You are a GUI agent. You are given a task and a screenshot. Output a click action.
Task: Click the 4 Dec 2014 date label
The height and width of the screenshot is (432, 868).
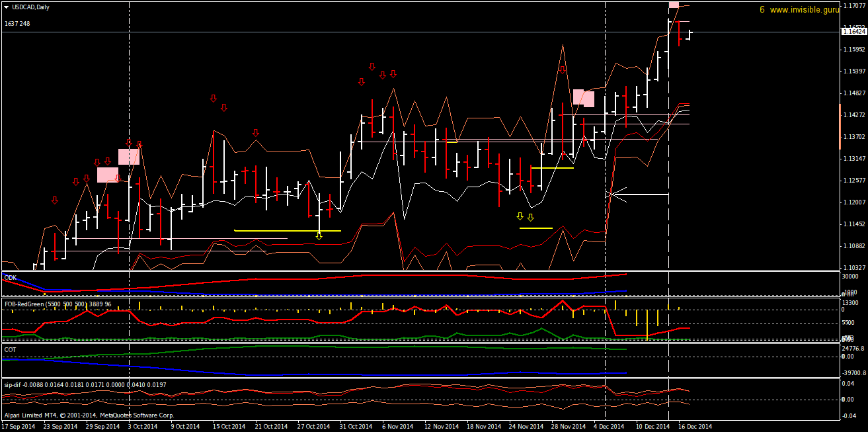pyautogui.click(x=609, y=427)
